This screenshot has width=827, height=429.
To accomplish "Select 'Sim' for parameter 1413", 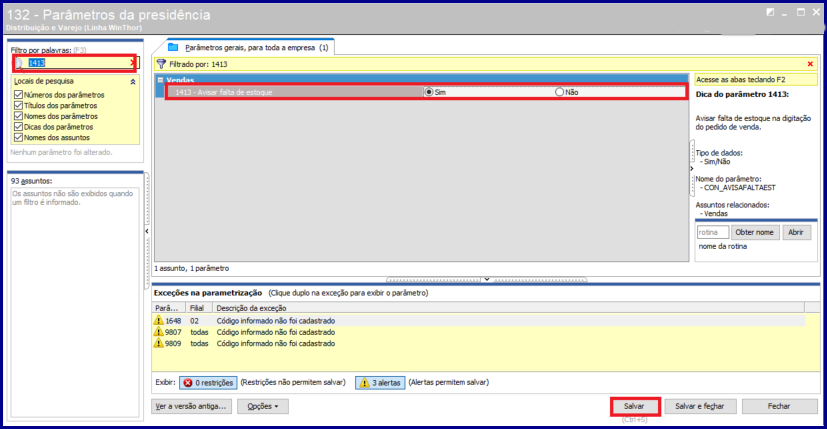I will 429,92.
